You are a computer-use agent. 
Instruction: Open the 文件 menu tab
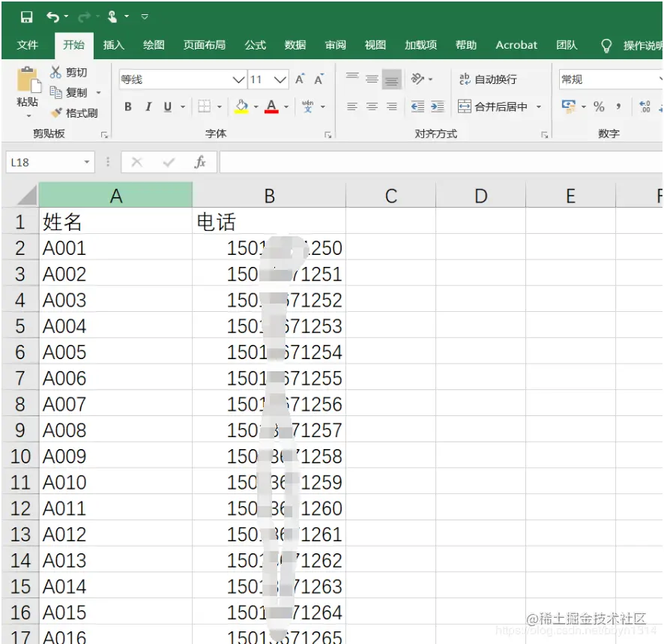click(x=28, y=45)
